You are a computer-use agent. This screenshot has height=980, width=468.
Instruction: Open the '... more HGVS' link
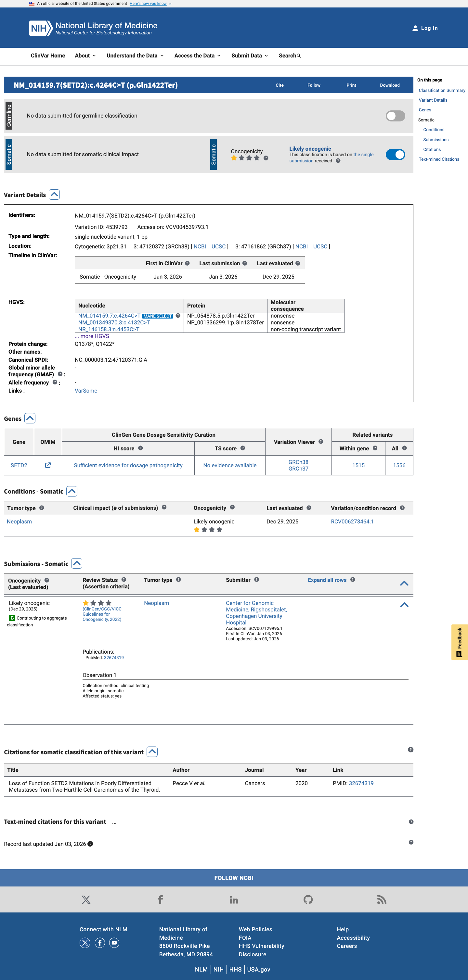tap(92, 336)
